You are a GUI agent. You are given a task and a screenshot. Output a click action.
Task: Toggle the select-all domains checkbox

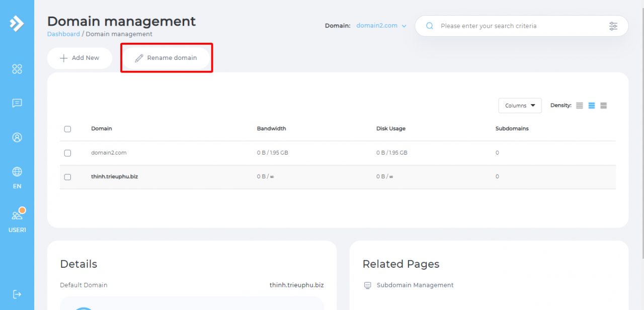pyautogui.click(x=67, y=129)
